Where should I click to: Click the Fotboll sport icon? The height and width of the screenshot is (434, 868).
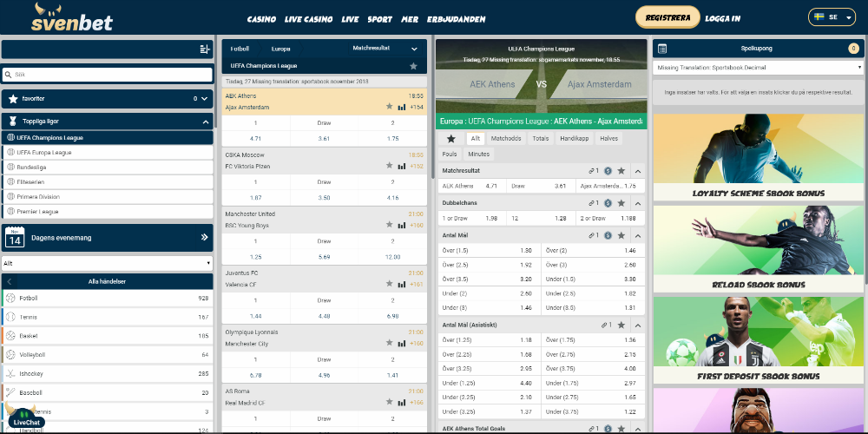(10, 299)
